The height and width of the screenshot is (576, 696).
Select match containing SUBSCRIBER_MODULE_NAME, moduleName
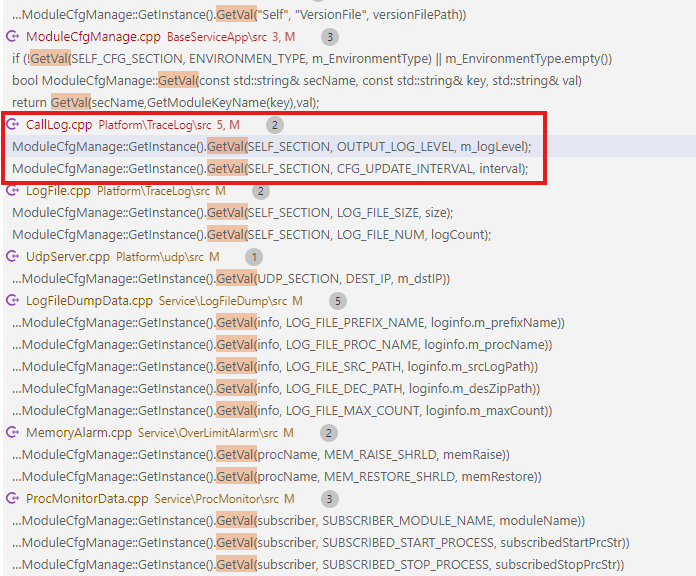tap(299, 520)
